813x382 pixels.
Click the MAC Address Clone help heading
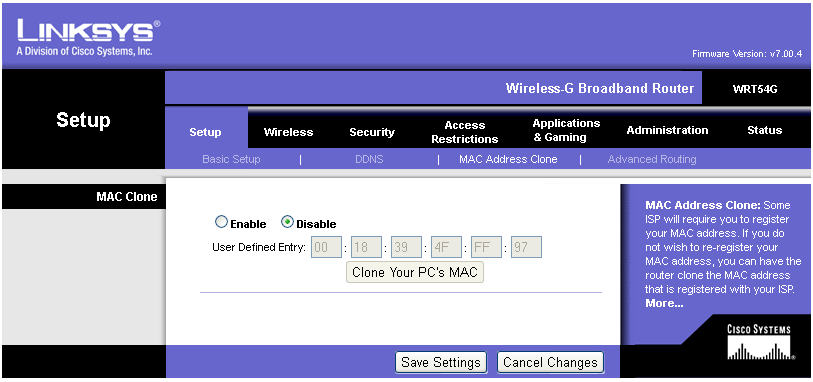tap(703, 205)
